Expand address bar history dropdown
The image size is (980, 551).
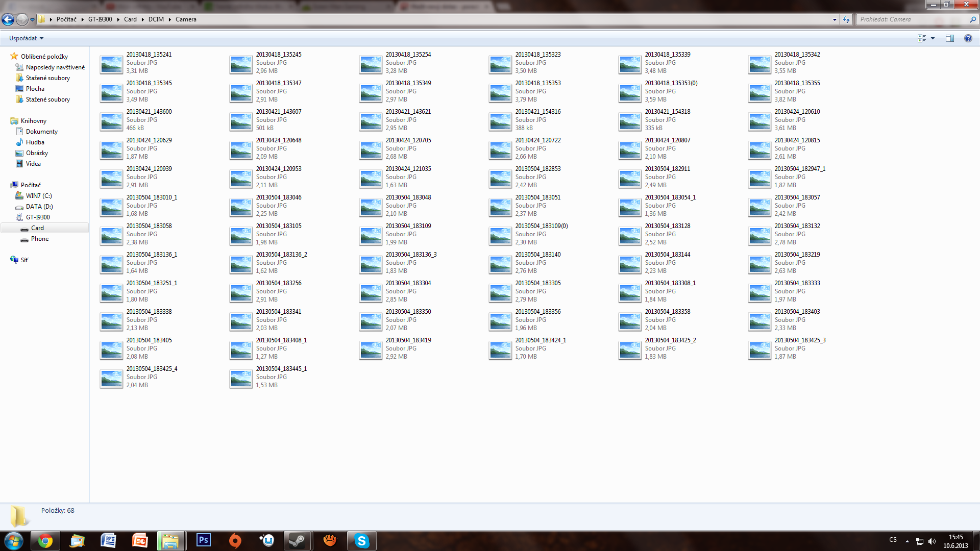pos(835,19)
